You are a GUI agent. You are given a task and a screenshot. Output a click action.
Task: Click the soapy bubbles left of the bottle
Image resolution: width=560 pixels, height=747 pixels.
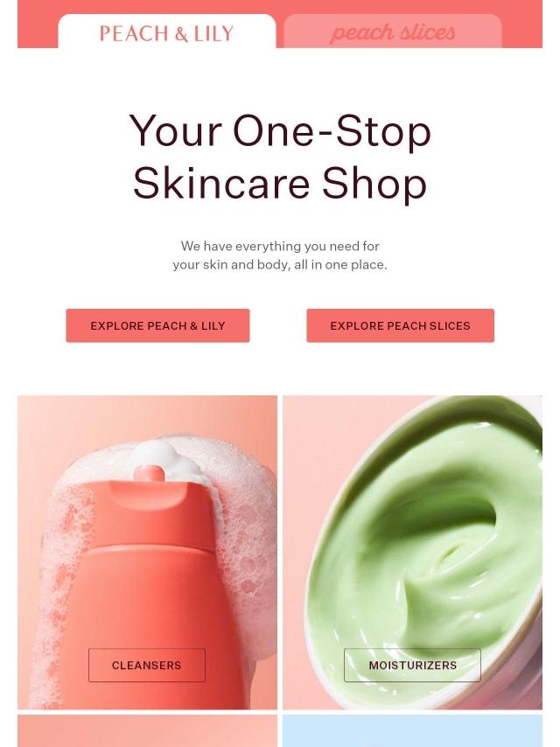pos(57,572)
